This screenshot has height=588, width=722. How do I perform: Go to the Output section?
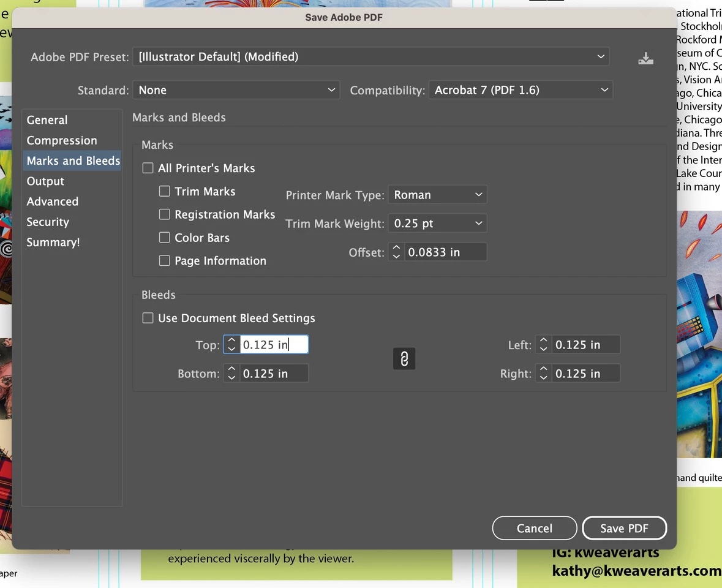[x=72, y=181]
